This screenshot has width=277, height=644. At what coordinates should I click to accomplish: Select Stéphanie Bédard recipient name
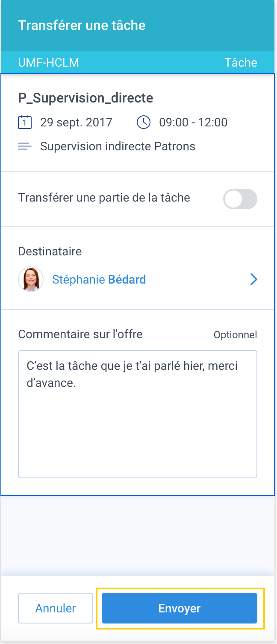99,280
